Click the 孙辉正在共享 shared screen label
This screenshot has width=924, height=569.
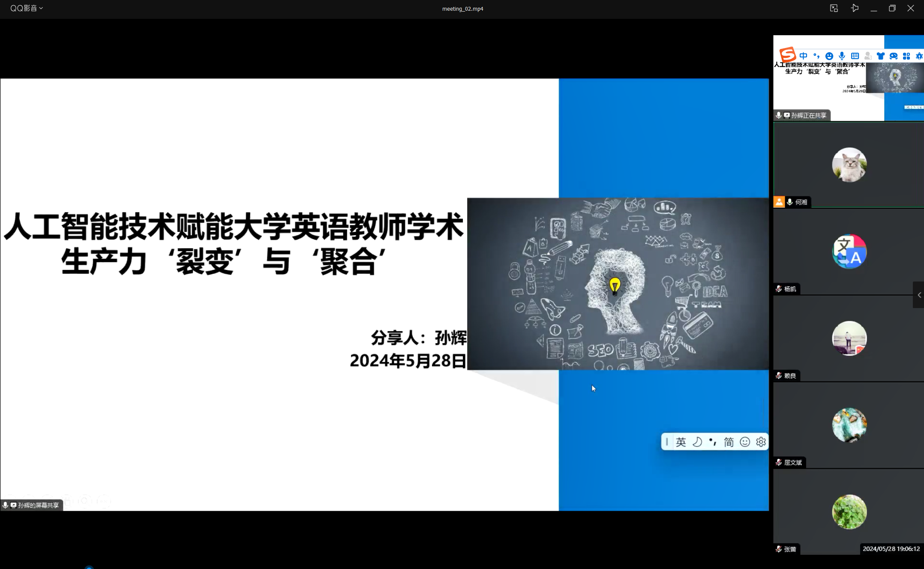click(808, 115)
